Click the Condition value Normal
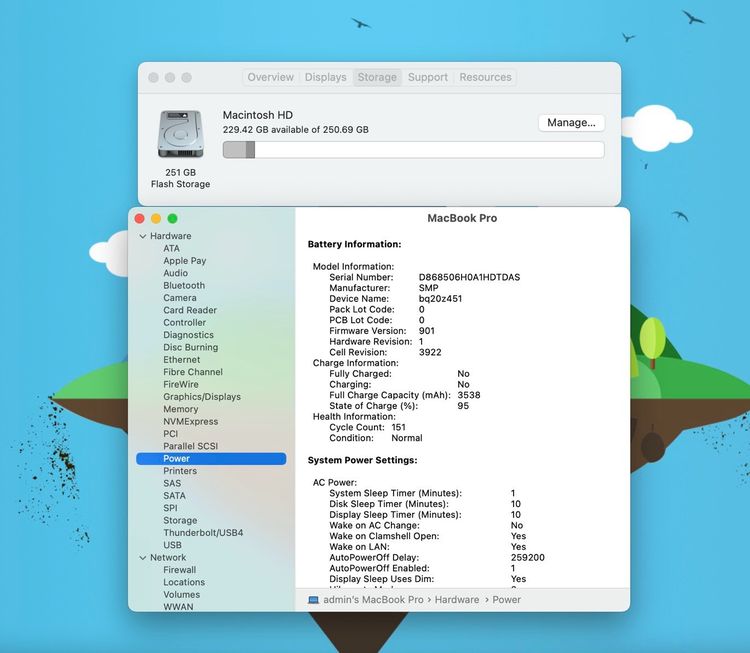This screenshot has height=653, width=750. pyautogui.click(x=407, y=438)
